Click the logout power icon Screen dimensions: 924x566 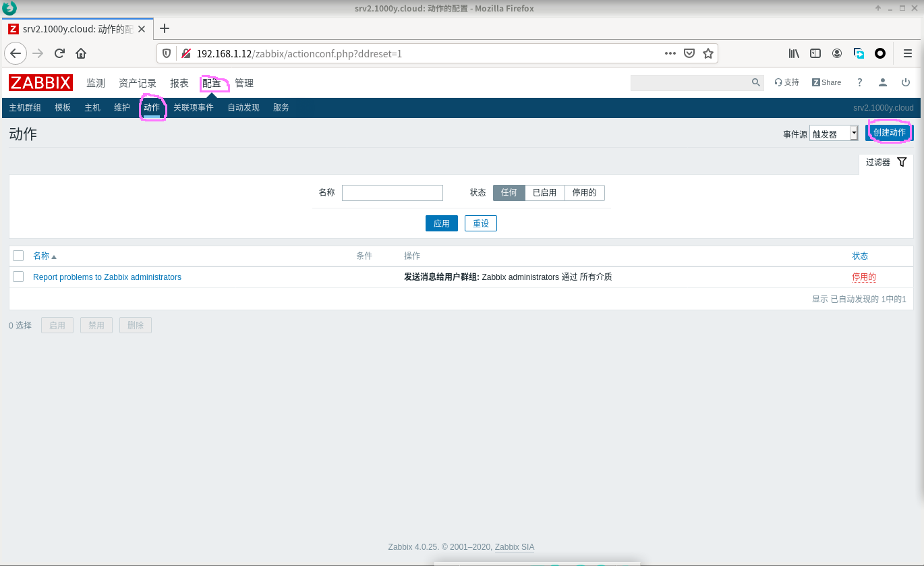tap(905, 82)
